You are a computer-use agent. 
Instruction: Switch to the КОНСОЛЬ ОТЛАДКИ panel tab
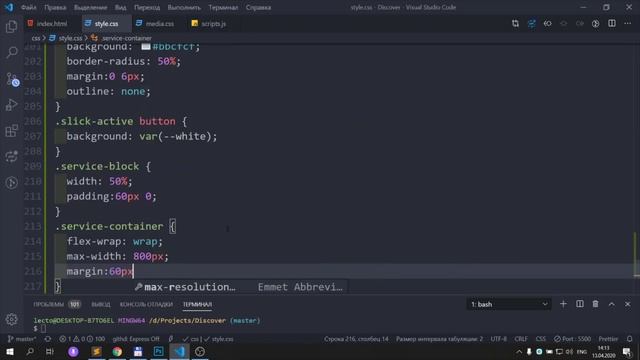pyautogui.click(x=146, y=304)
